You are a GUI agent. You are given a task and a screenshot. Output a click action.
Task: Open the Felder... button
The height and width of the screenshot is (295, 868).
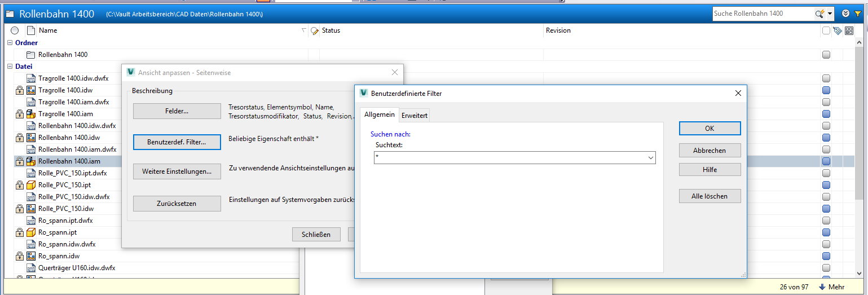[177, 111]
